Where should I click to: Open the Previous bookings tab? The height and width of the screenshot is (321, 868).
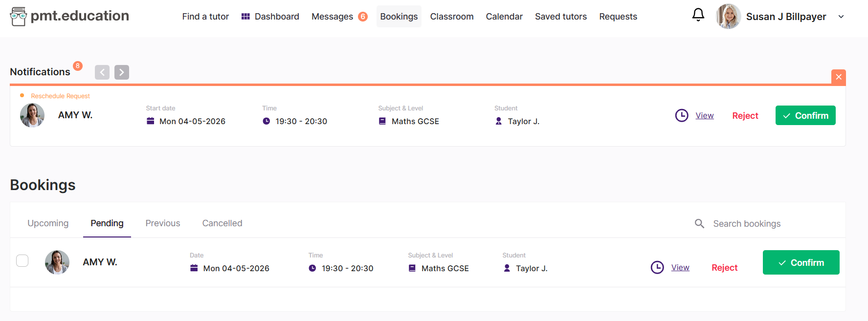coord(163,223)
